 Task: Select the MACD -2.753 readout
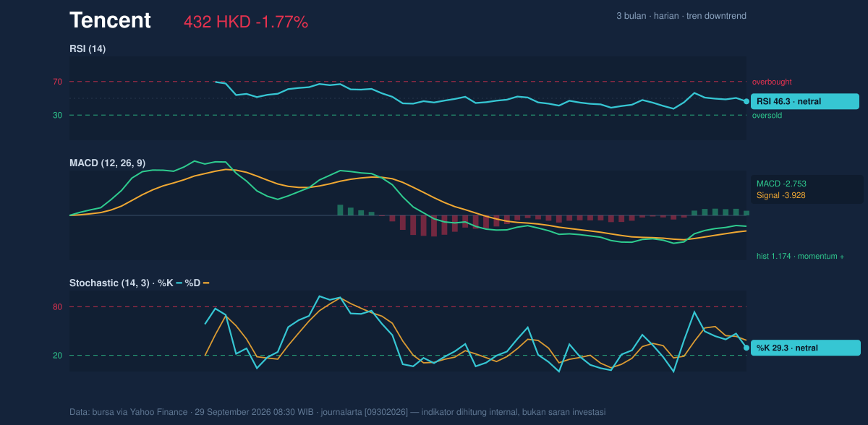pos(781,184)
